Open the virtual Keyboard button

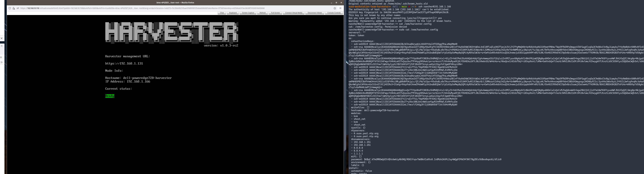point(233,13)
